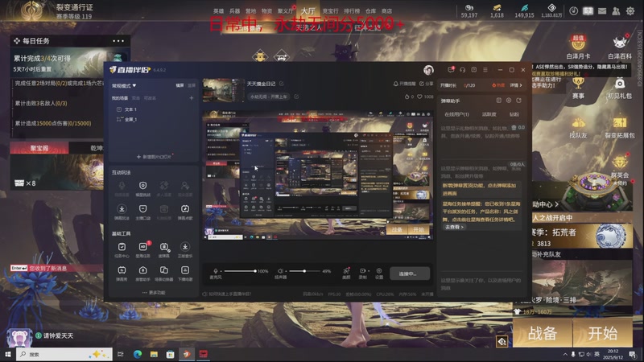Open the Windows Start menu
Viewport: 644px width, 362px height.
(7, 354)
